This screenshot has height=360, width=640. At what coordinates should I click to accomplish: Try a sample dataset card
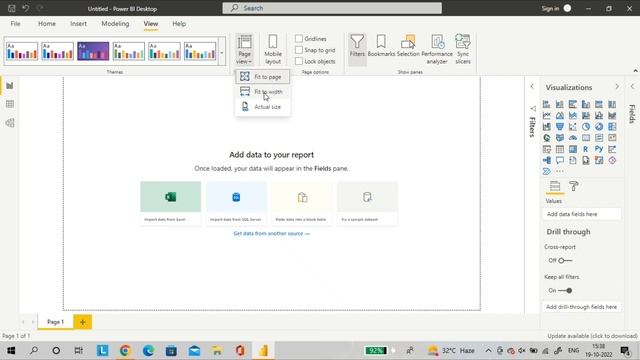(x=367, y=203)
